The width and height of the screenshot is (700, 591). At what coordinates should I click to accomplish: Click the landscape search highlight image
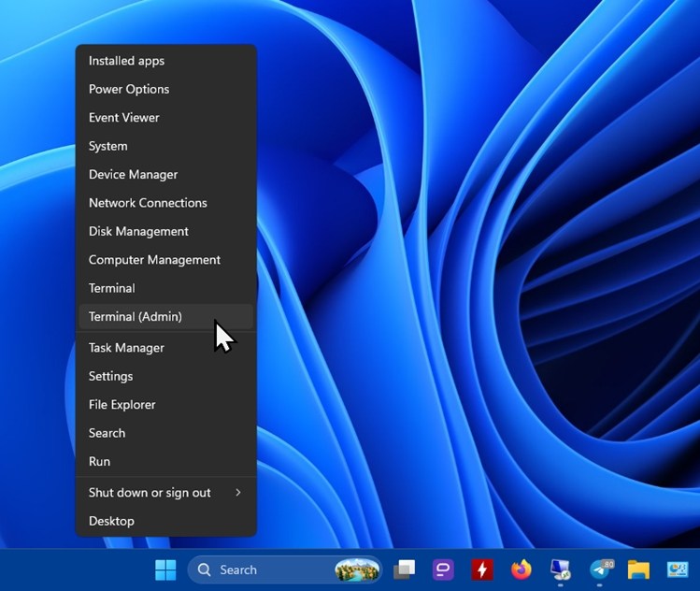pos(357,569)
